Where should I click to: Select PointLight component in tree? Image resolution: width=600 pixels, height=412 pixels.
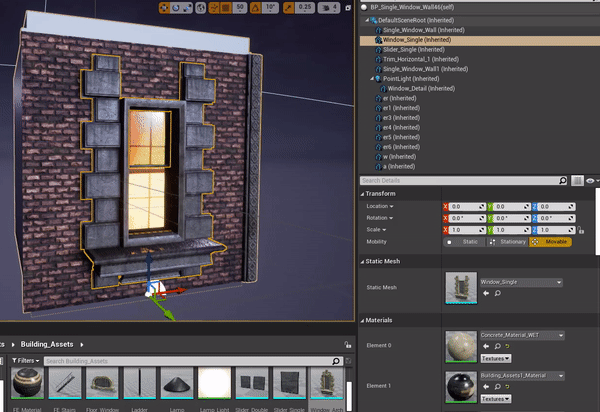pyautogui.click(x=411, y=79)
